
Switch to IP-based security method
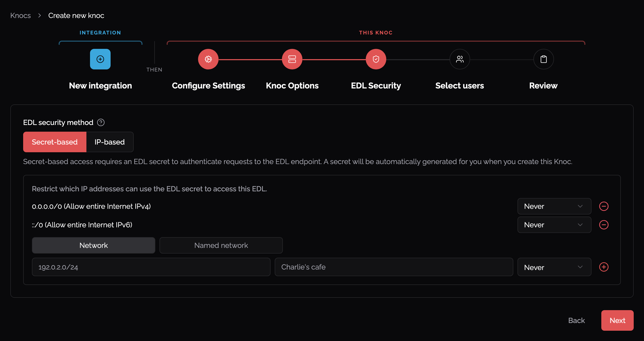110,142
